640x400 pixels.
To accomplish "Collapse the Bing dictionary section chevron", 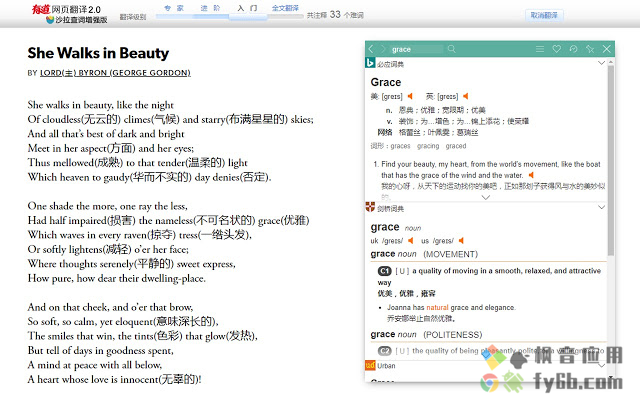I will [601, 63].
